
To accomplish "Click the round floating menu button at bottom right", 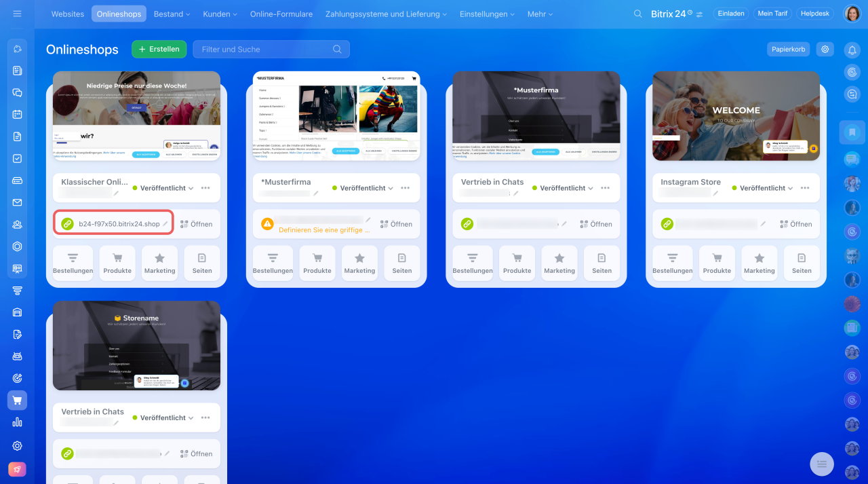I will pos(822,464).
